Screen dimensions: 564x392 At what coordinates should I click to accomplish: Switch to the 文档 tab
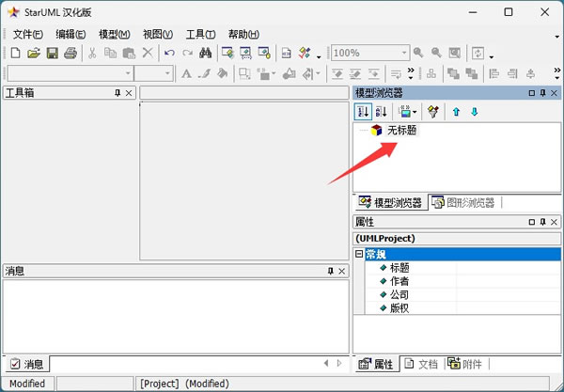click(421, 364)
